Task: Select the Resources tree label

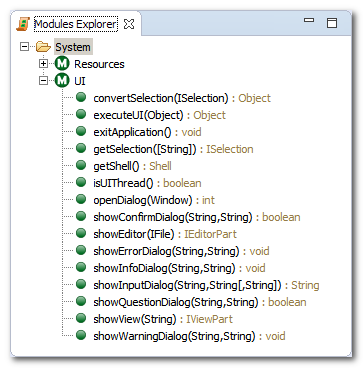Action: [x=99, y=64]
